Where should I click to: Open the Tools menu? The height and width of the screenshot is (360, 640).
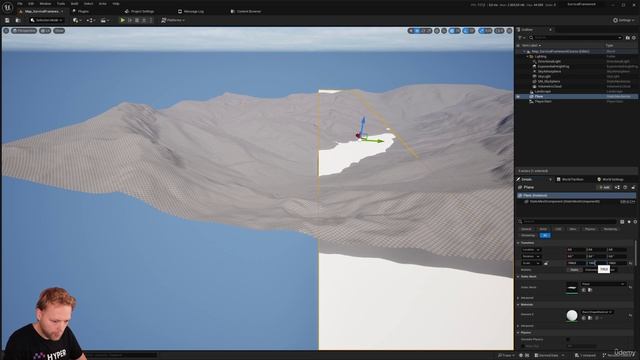tap(61, 4)
